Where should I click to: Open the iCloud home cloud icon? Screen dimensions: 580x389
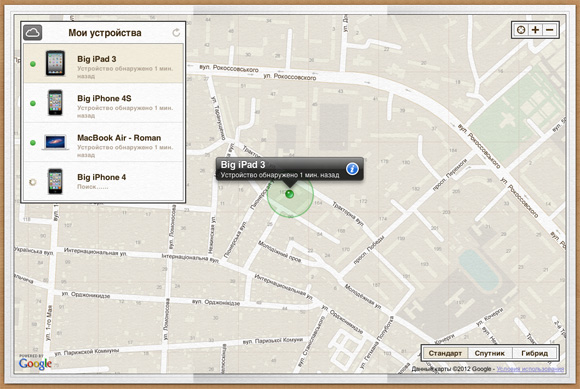click(33, 33)
